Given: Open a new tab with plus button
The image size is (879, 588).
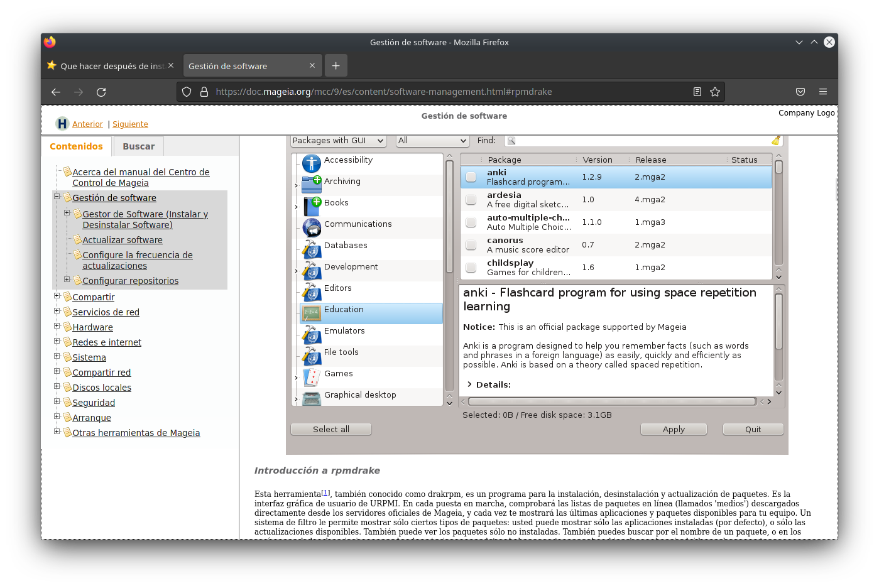Looking at the screenshot, I should click(336, 65).
